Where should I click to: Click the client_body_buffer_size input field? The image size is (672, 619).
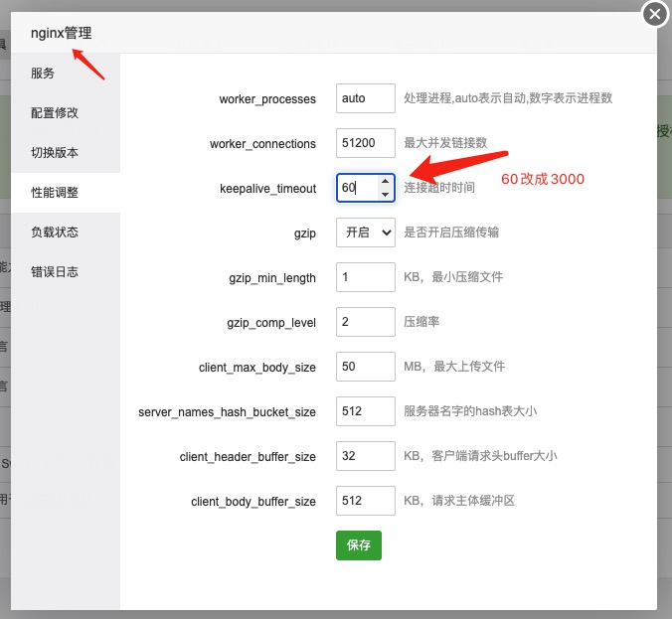tap(366, 501)
